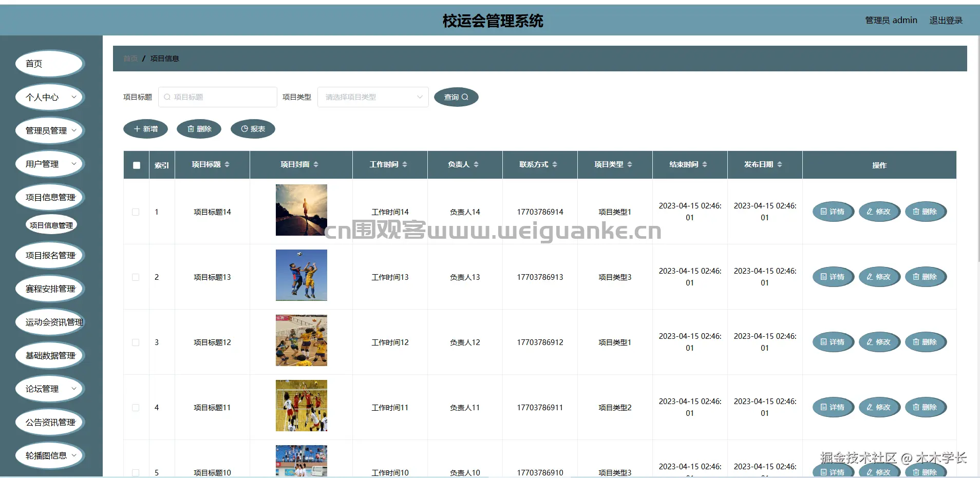Image resolution: width=980 pixels, height=478 pixels.
Task: View 详情 for 项目标题14 row
Action: 833,212
